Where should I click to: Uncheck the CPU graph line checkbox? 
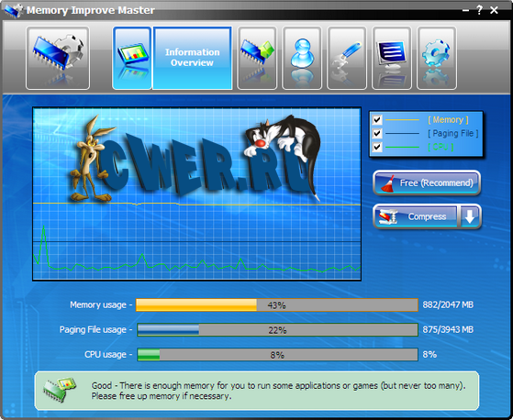point(377,147)
